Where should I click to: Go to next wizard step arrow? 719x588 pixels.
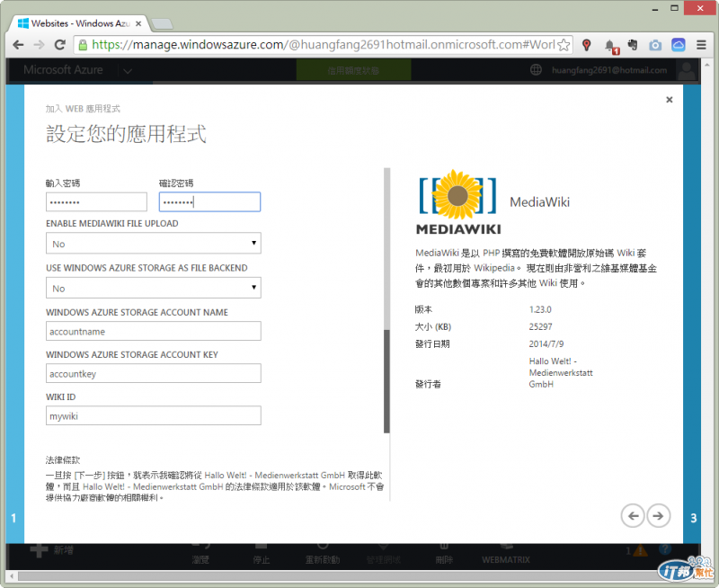click(658, 515)
